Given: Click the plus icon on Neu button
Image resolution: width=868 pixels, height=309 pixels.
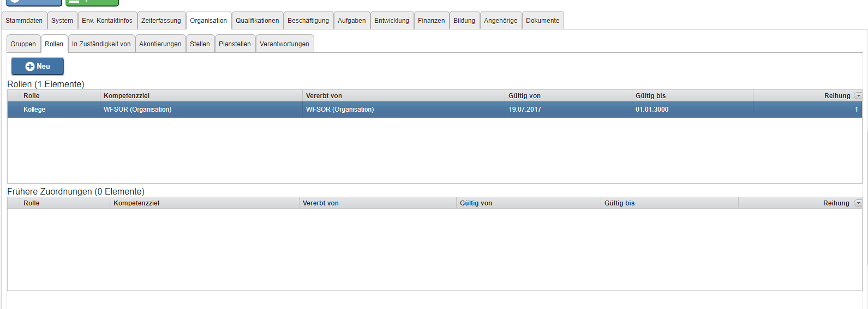Looking at the screenshot, I should 30,66.
